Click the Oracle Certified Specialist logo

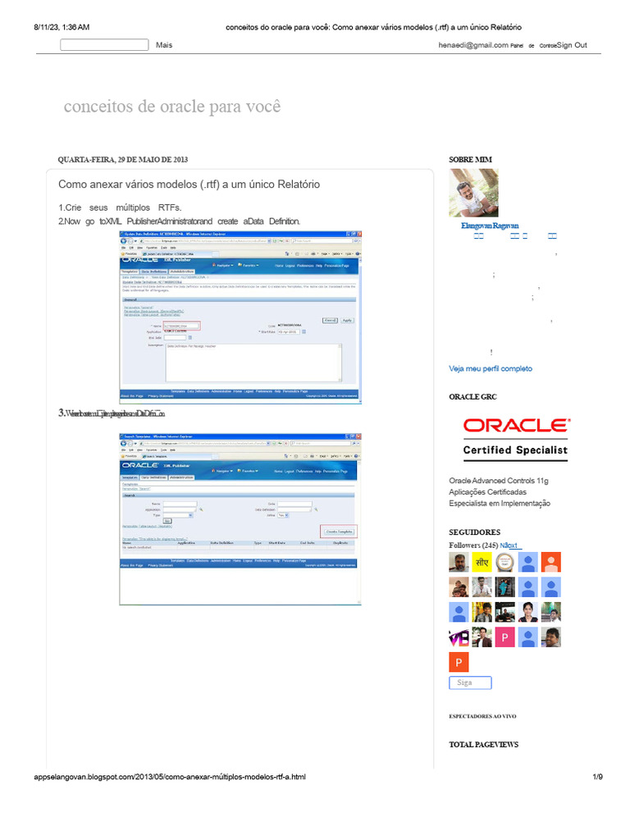point(515,438)
